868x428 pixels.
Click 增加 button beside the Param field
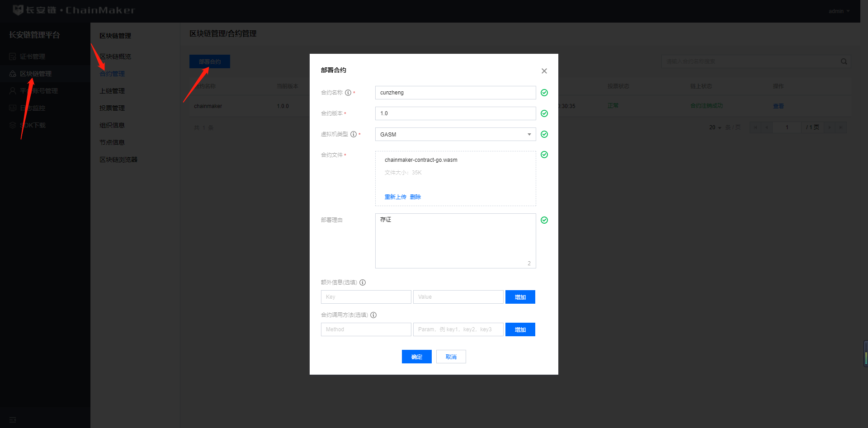click(x=520, y=329)
